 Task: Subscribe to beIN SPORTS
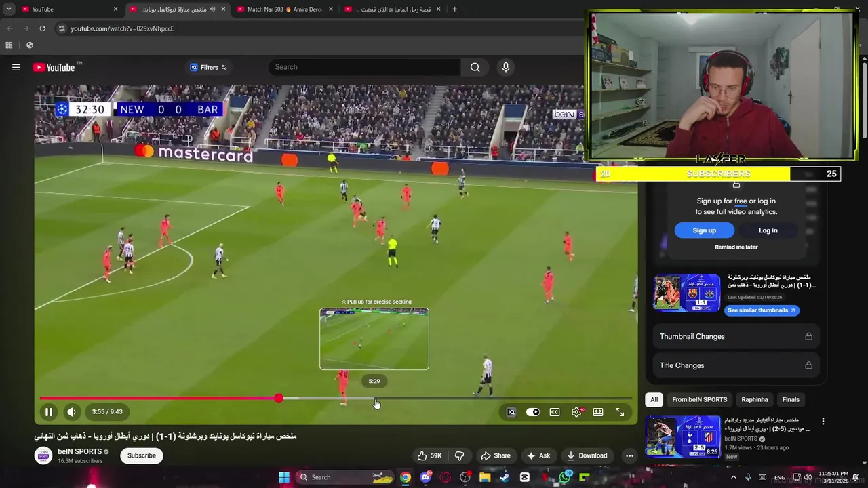tap(142, 455)
